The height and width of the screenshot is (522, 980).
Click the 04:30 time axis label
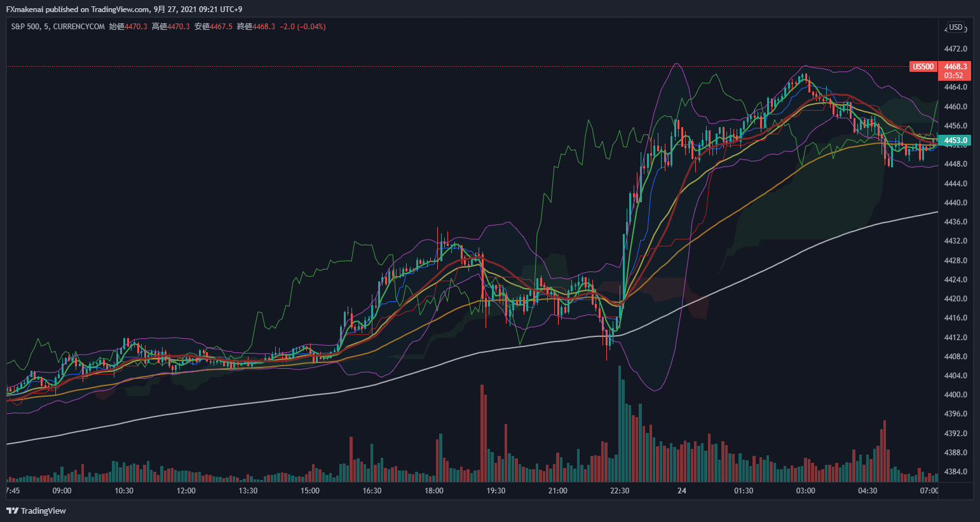(x=868, y=491)
